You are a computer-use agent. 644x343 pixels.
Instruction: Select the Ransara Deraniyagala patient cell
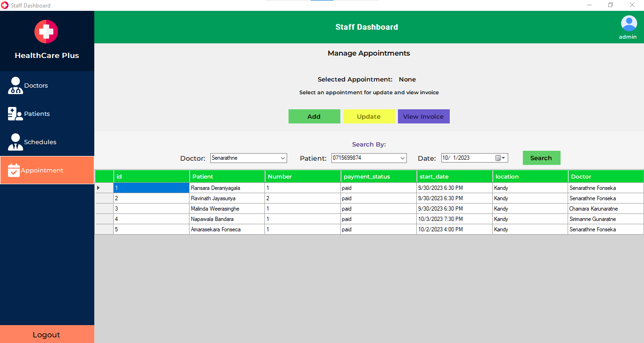point(227,188)
